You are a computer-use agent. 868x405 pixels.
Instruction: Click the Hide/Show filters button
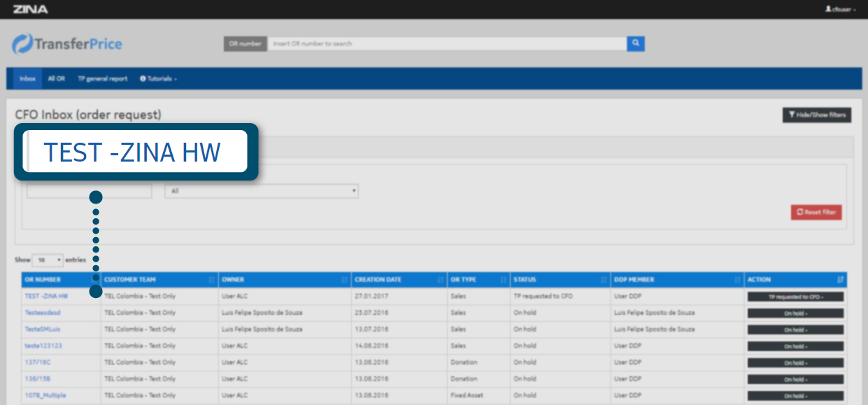point(816,115)
